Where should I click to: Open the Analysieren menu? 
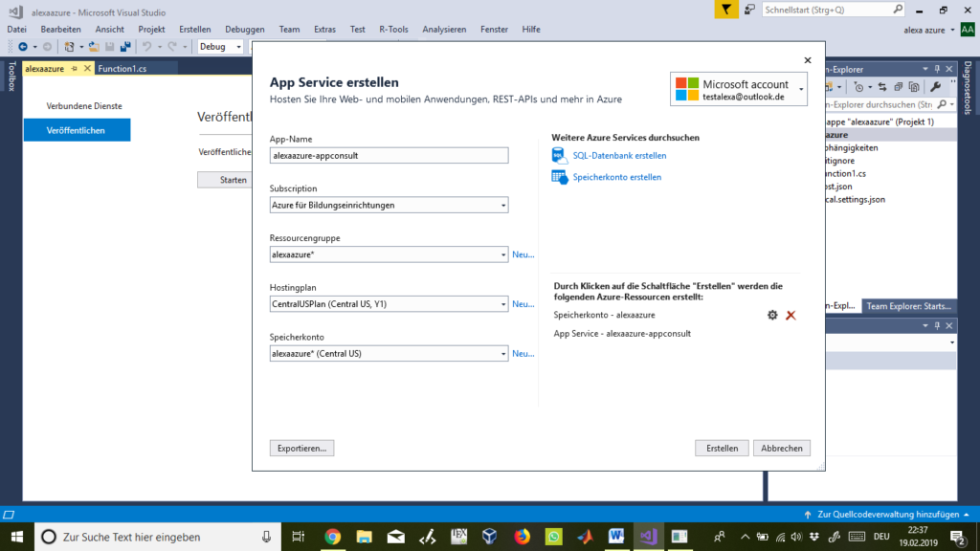tap(444, 30)
